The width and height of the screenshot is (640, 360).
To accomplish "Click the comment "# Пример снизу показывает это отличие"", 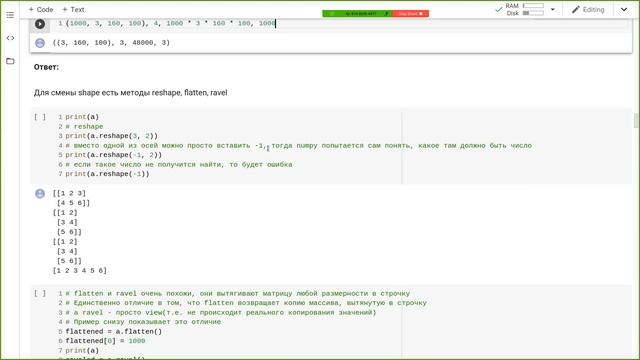I will 143,322.
